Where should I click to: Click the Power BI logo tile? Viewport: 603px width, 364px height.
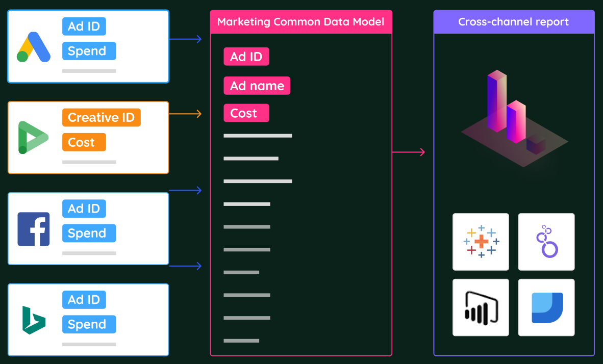481,307
